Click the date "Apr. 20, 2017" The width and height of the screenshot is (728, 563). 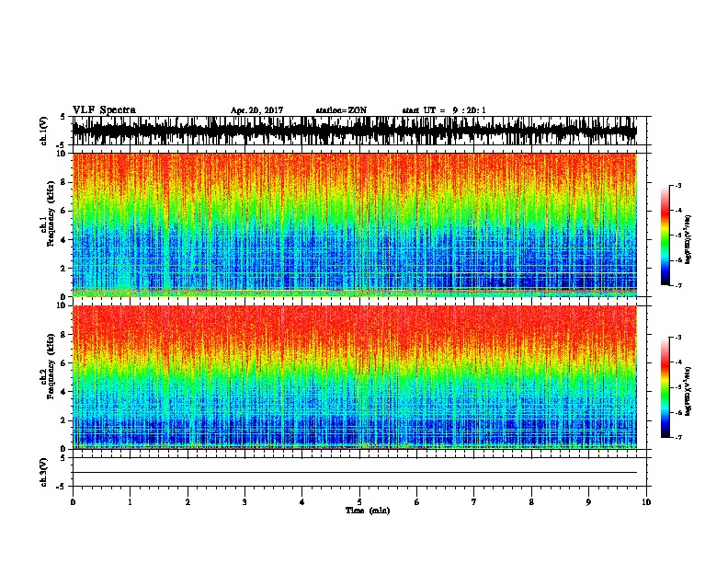point(256,110)
